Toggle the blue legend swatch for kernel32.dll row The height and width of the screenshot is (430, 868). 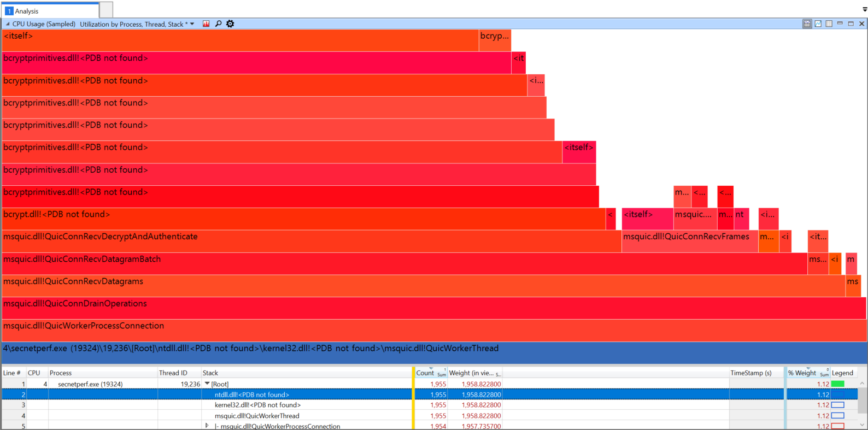pyautogui.click(x=837, y=405)
